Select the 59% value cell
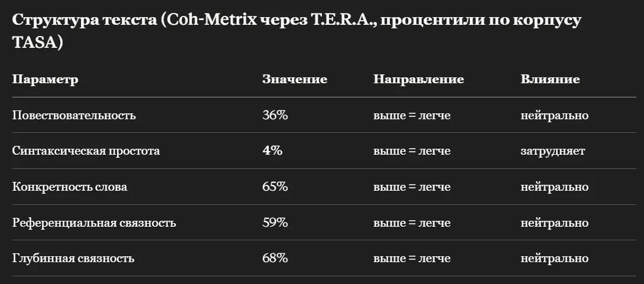Viewport: 644px width, 284px height. click(x=275, y=223)
